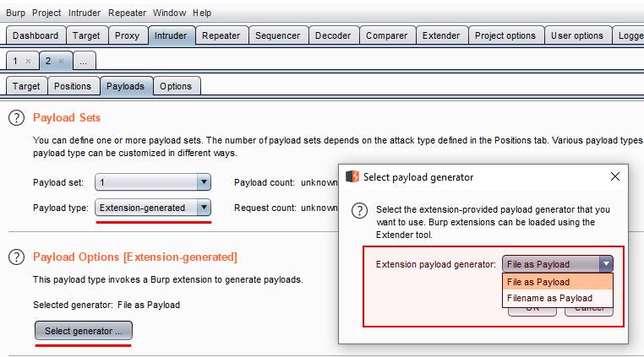This screenshot has width=644, height=357.
Task: Open the Intruder menu
Action: coord(85,13)
